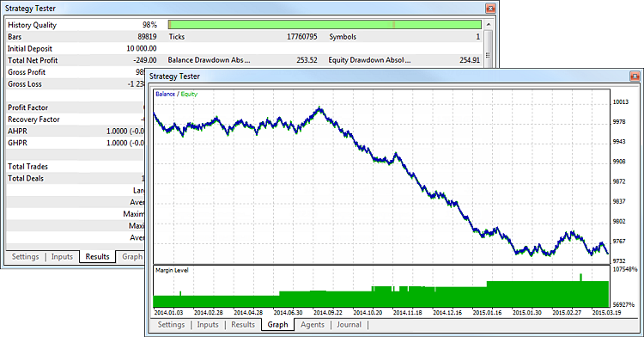Close the back Strategy Tester window
The height and width of the screenshot is (337, 644).
tap(490, 9)
